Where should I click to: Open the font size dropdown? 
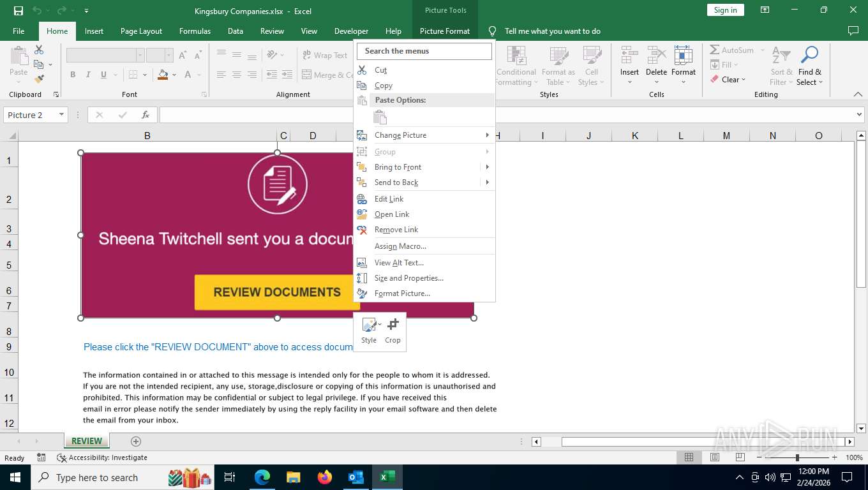tap(169, 56)
